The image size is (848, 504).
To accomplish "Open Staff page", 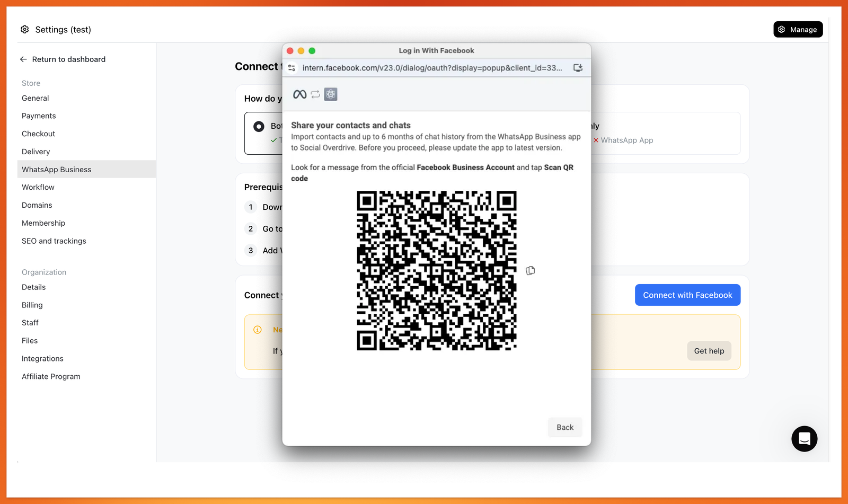I will pyautogui.click(x=30, y=323).
